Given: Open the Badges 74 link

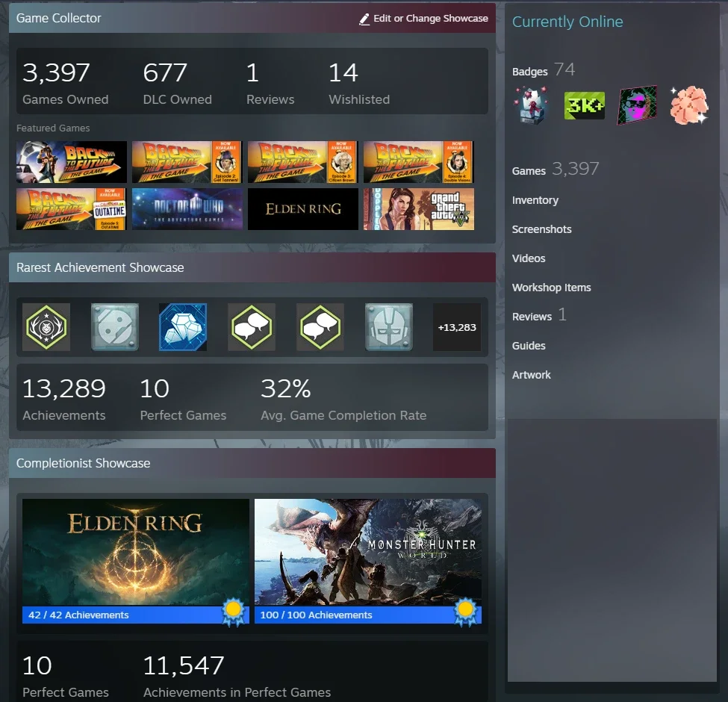Looking at the screenshot, I should (x=544, y=70).
